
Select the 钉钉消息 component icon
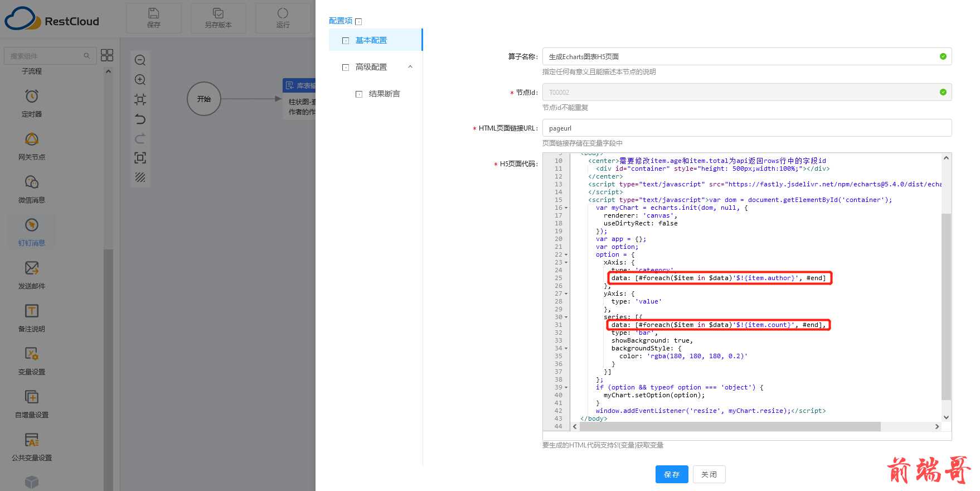click(32, 225)
